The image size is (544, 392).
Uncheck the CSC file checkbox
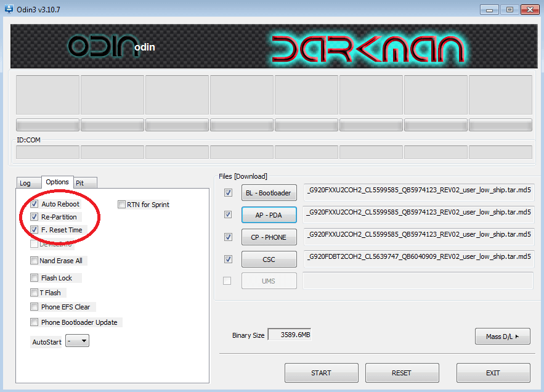tap(228, 259)
